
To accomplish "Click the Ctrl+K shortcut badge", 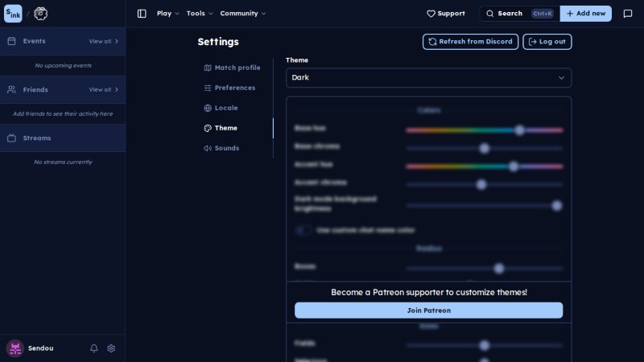I will 543,14.
